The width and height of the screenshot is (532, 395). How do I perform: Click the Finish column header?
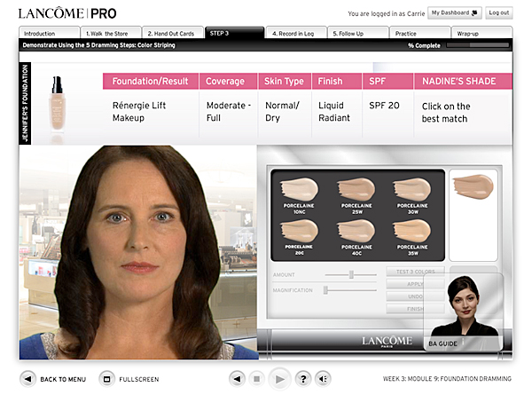click(x=337, y=81)
